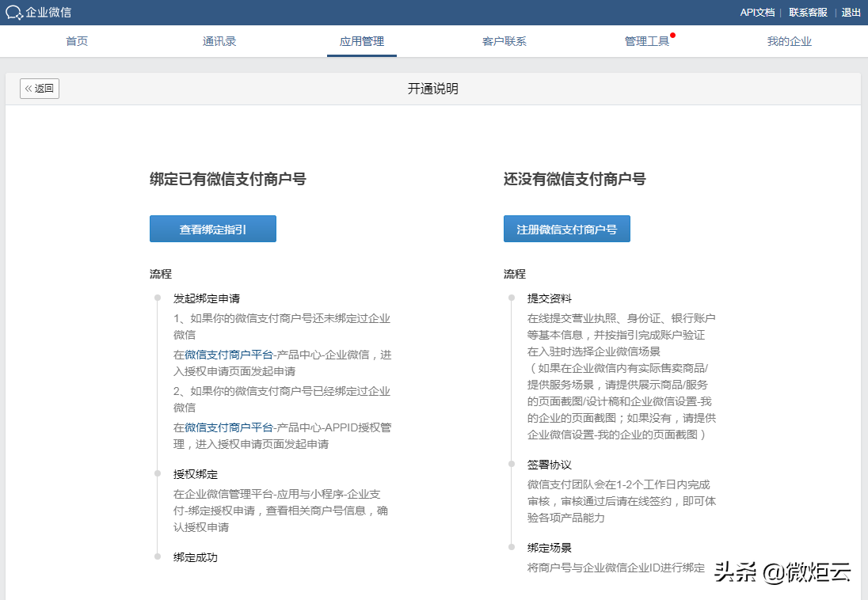Viewport: 868px width, 600px height.
Task: Click the back arrow icon inside 返回 button
Action: tap(30, 89)
